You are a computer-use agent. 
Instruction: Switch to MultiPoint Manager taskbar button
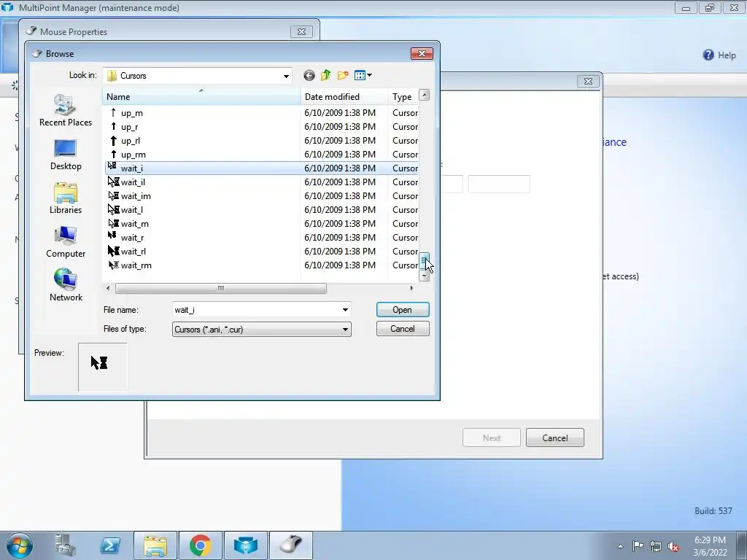pos(245,545)
